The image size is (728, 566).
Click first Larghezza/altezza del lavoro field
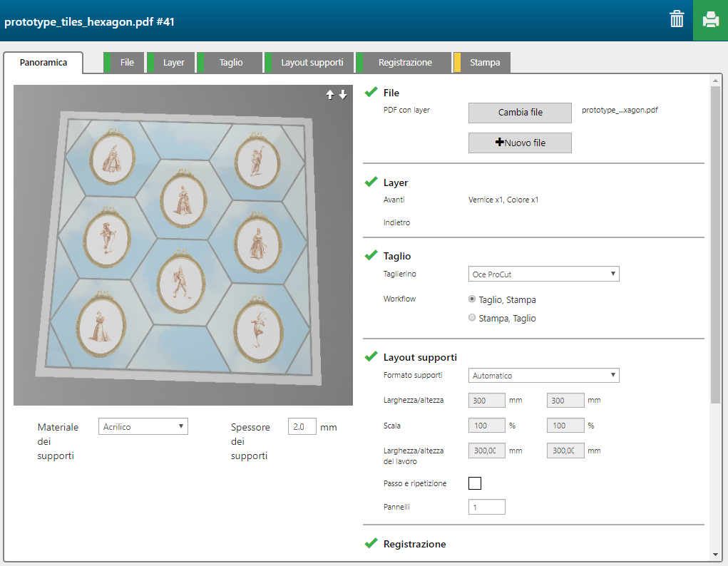486,451
